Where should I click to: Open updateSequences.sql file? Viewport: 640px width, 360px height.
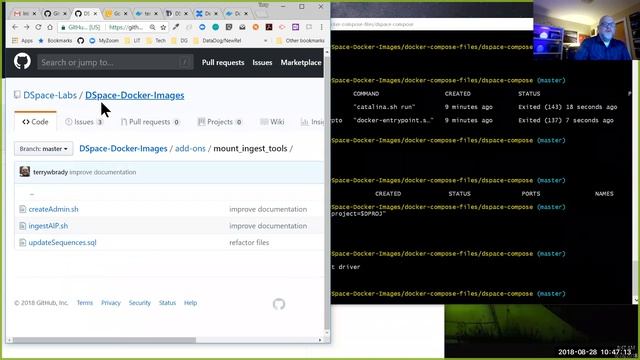62,242
